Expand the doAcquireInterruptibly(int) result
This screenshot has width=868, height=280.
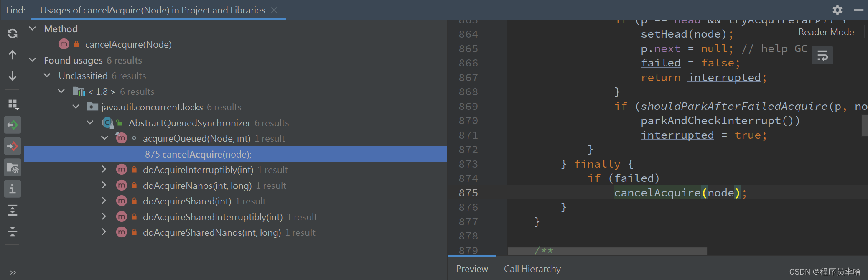point(104,169)
